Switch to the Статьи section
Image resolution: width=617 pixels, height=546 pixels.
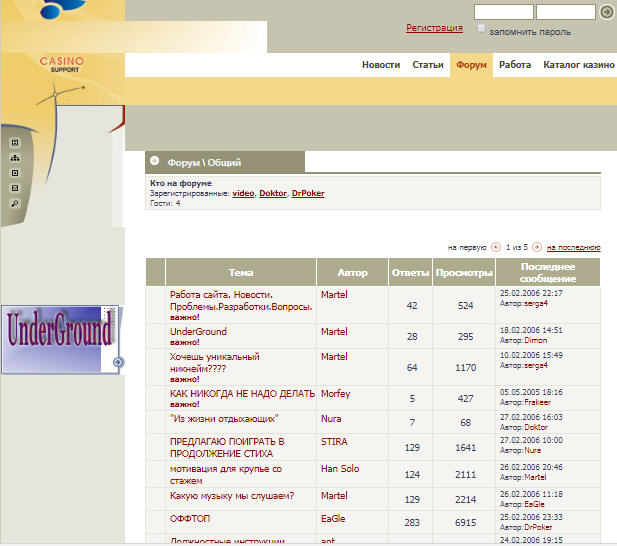tap(428, 65)
